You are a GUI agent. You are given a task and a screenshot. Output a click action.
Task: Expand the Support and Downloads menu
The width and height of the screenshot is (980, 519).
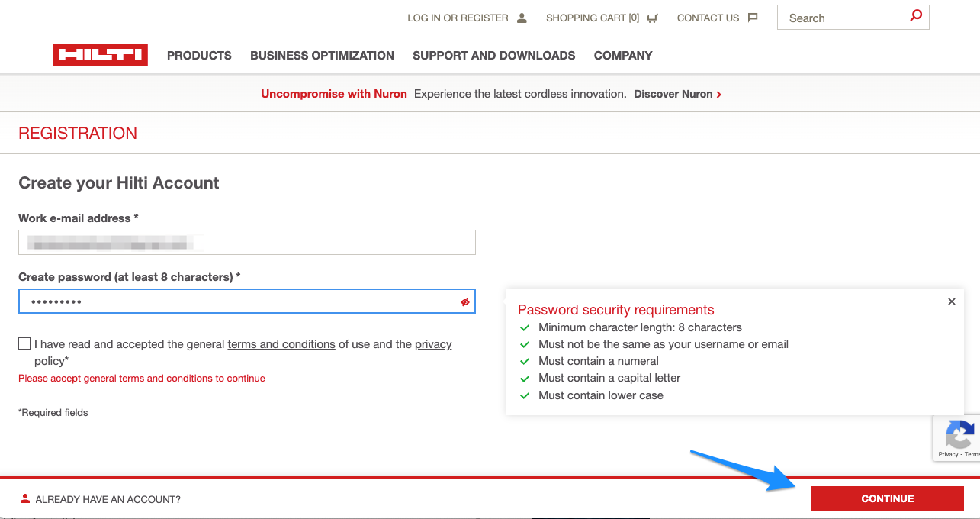493,56
